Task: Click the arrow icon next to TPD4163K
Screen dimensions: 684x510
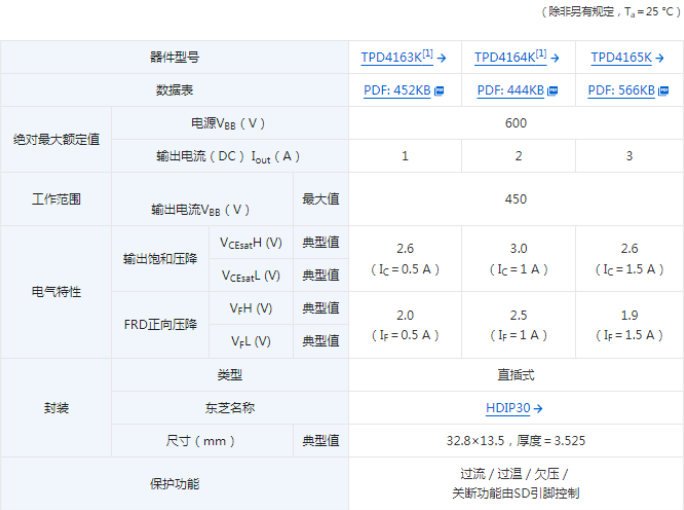Action: (441, 58)
